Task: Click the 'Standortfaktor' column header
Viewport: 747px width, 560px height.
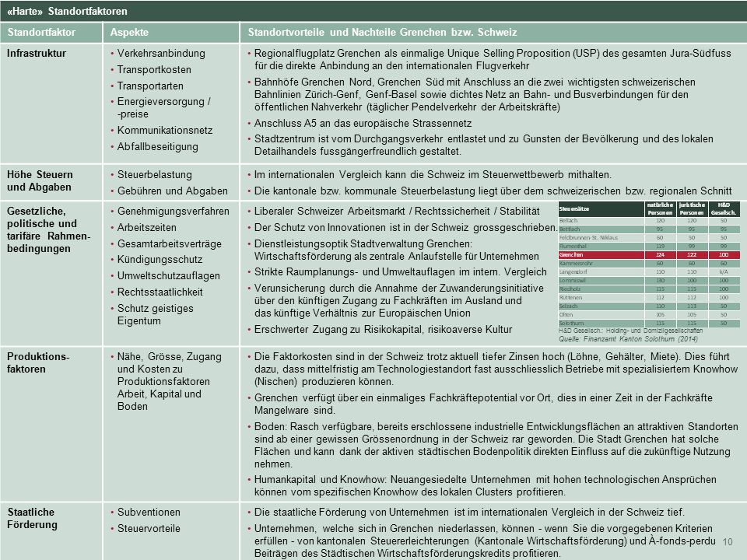Action: [41, 33]
